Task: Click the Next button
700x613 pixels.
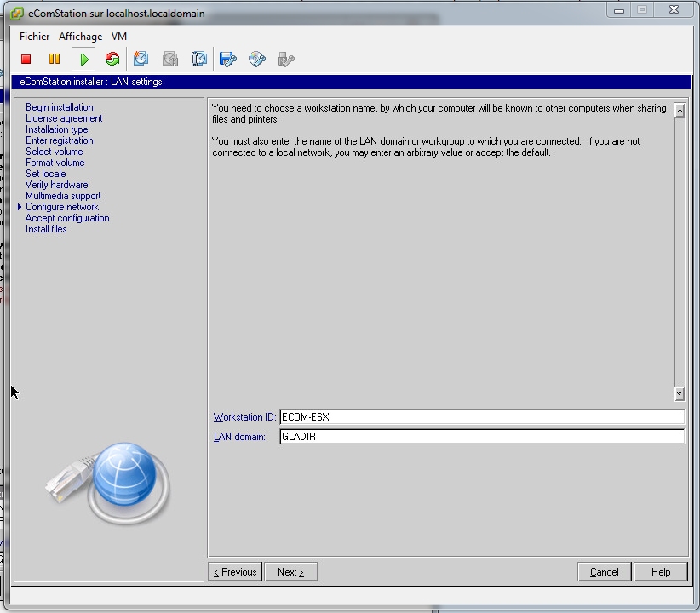Action: pos(290,572)
